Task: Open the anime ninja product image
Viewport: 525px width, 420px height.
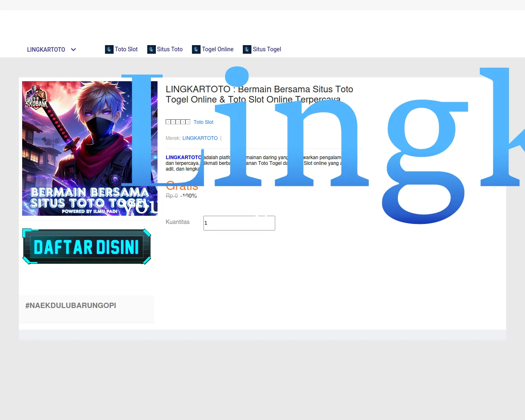Action: tap(90, 148)
